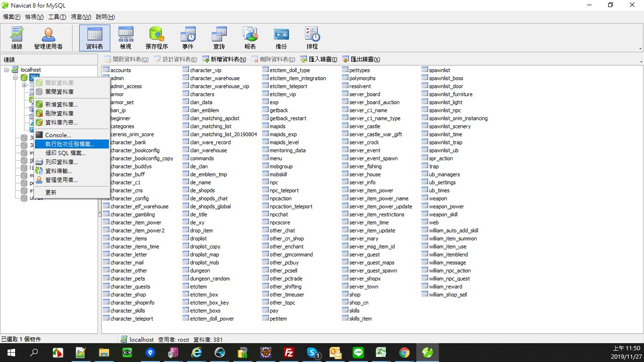Click the 排程 schedule toolbar icon

(x=312, y=38)
